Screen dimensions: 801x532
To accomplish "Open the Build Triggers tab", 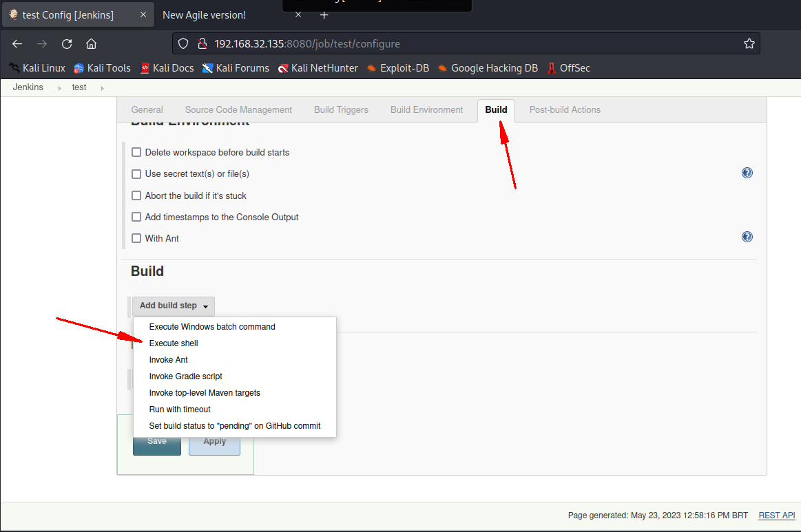I will tap(341, 109).
